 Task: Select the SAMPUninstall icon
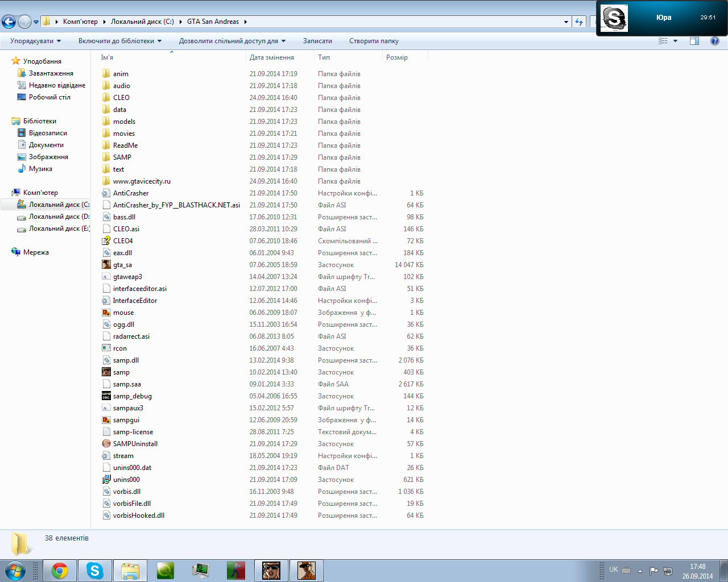pos(106,444)
